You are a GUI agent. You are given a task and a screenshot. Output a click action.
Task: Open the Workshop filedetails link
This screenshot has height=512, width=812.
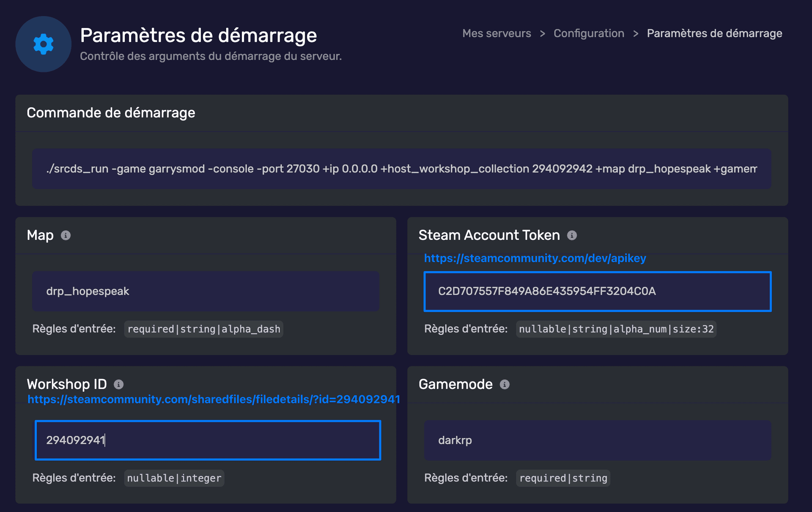click(x=213, y=399)
